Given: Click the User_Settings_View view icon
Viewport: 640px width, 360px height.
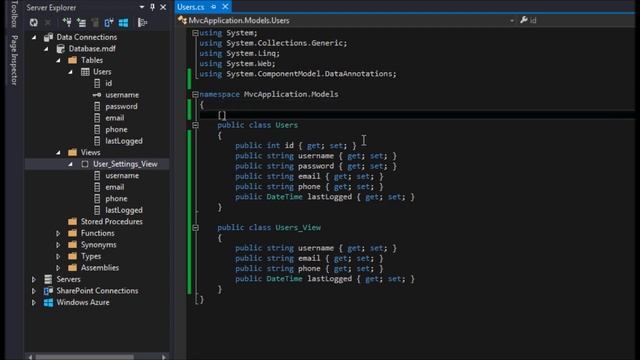Looking at the screenshot, I should point(85,164).
